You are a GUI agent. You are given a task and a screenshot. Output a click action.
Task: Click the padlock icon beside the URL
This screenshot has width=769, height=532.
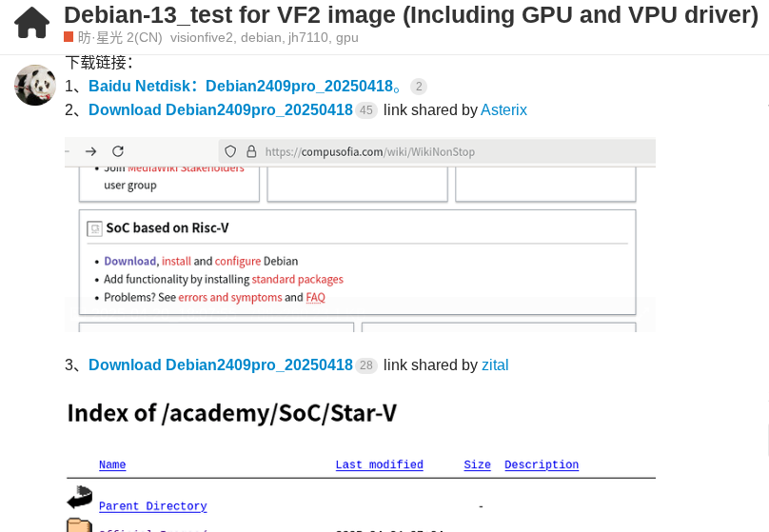pyautogui.click(x=251, y=151)
